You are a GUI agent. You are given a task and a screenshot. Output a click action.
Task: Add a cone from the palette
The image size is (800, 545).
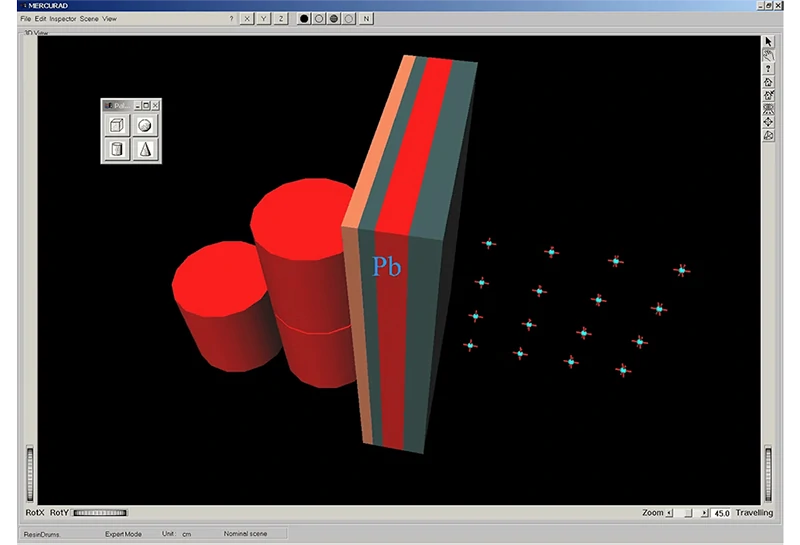pos(145,150)
